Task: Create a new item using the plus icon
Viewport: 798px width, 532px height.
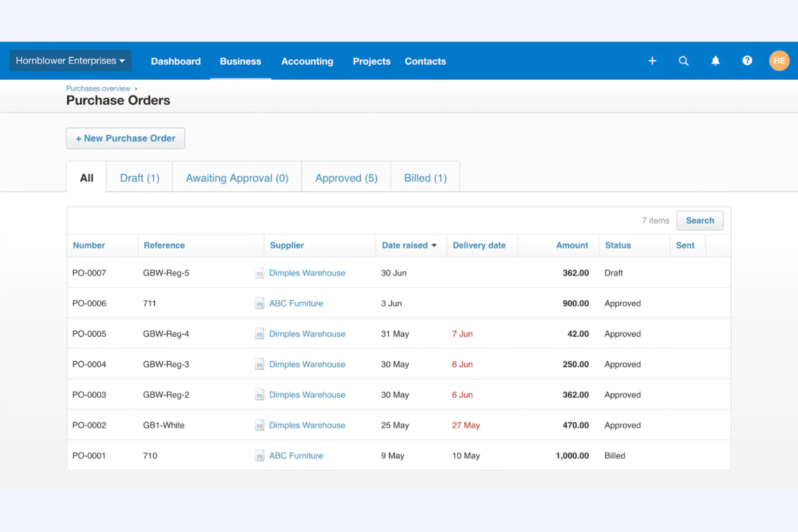Action: [x=652, y=61]
